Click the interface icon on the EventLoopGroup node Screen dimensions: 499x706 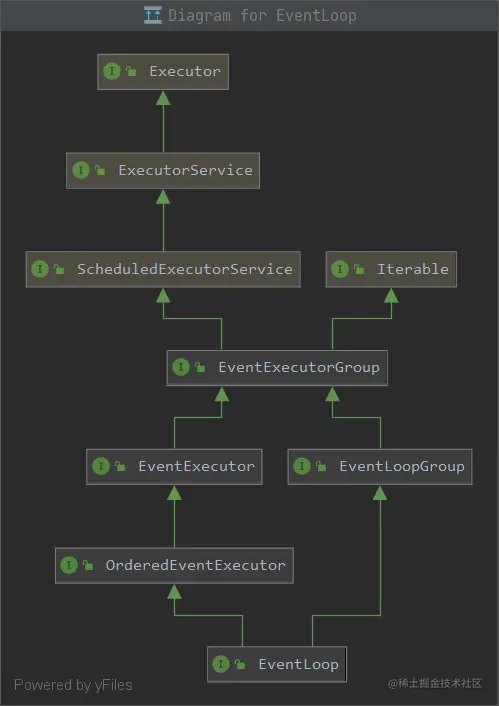click(x=302, y=466)
